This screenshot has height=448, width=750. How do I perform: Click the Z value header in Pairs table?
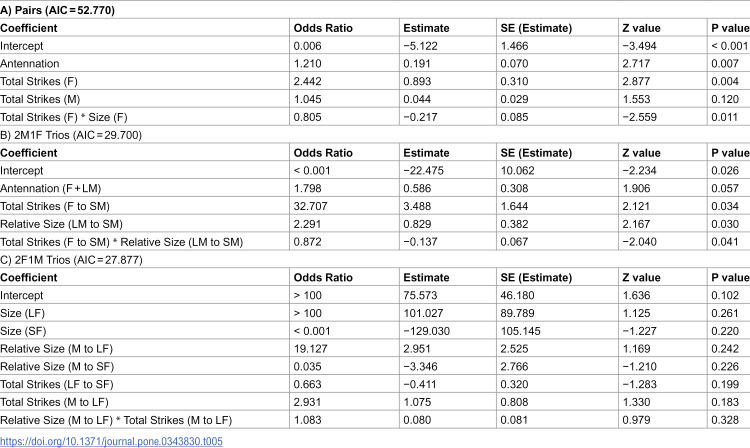641,28
